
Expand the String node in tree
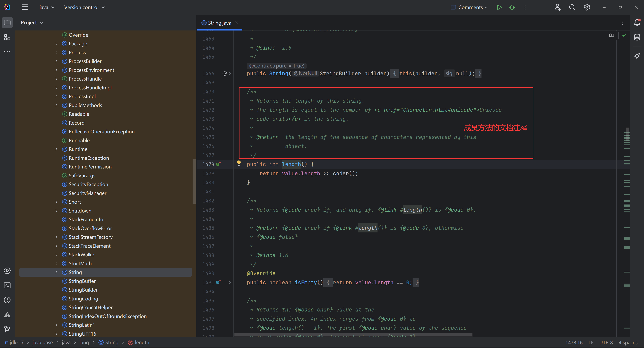pyautogui.click(x=57, y=272)
